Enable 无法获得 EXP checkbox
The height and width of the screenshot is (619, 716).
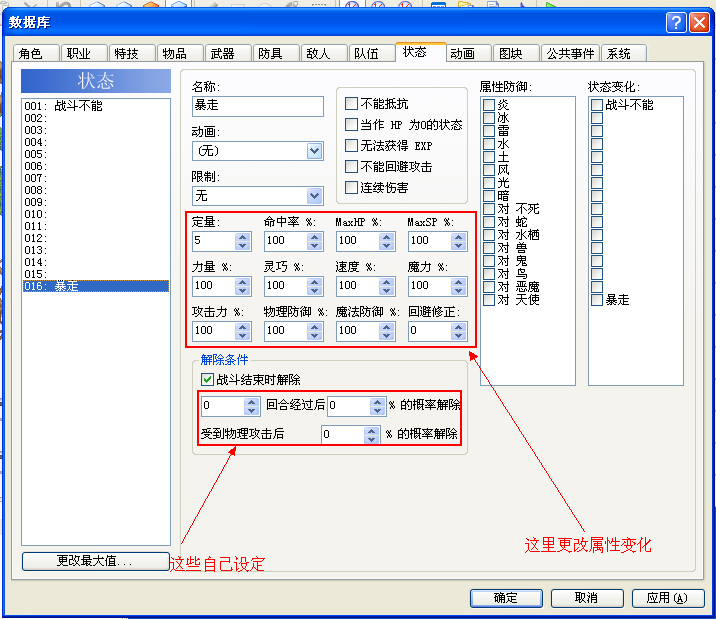pyautogui.click(x=351, y=146)
